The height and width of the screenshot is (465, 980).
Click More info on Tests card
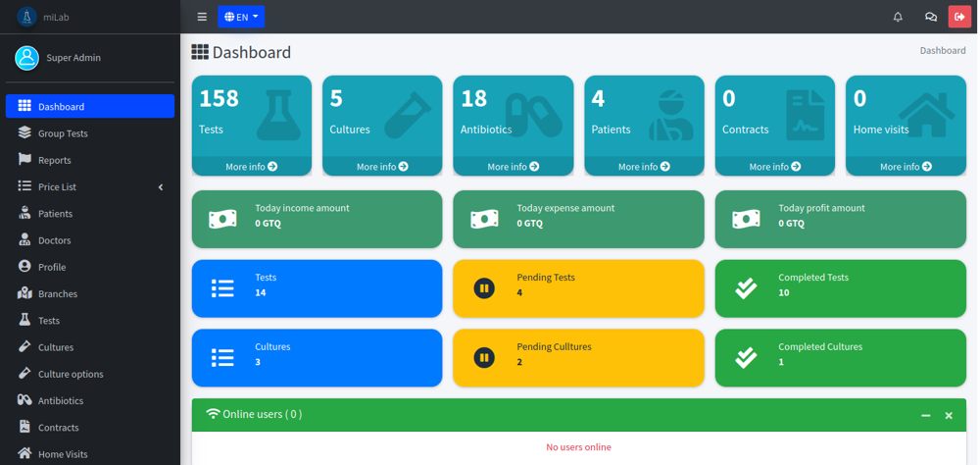point(251,167)
